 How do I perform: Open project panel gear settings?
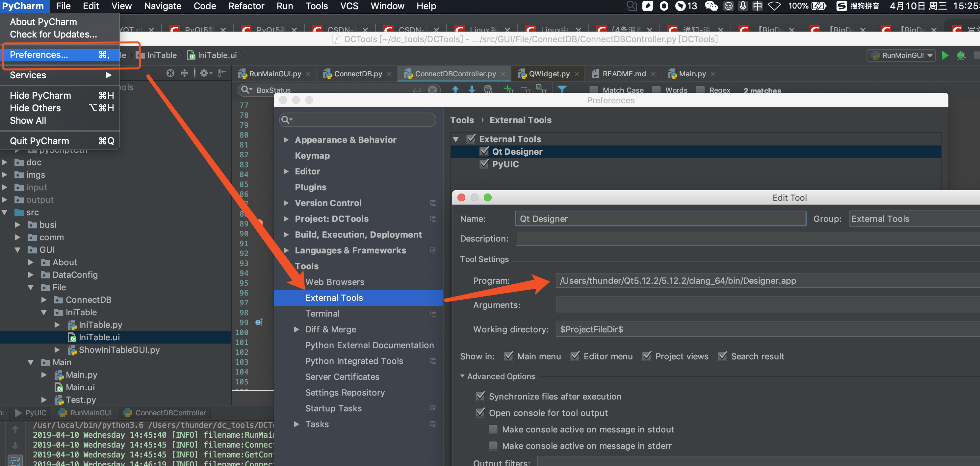205,73
